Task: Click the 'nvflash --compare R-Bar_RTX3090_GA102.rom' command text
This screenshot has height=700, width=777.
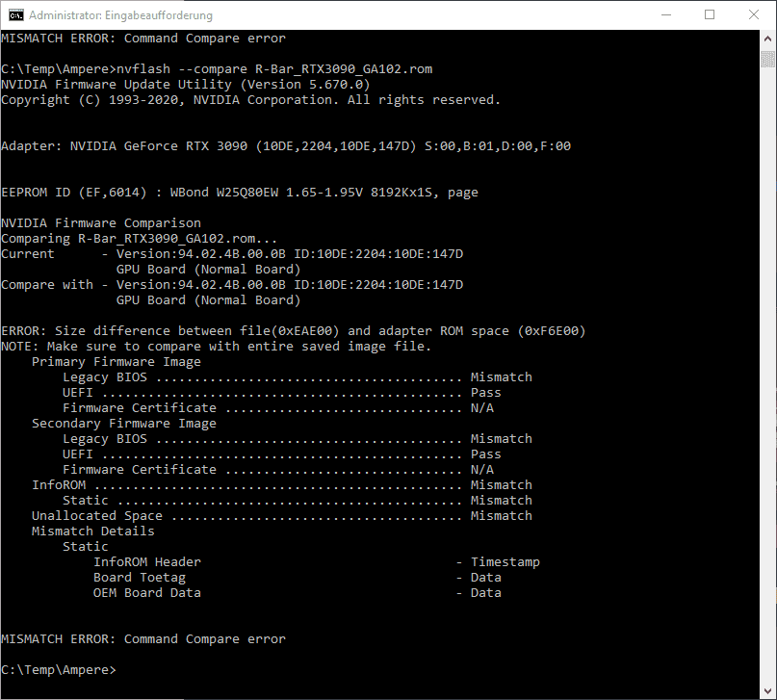Action: click(x=274, y=69)
